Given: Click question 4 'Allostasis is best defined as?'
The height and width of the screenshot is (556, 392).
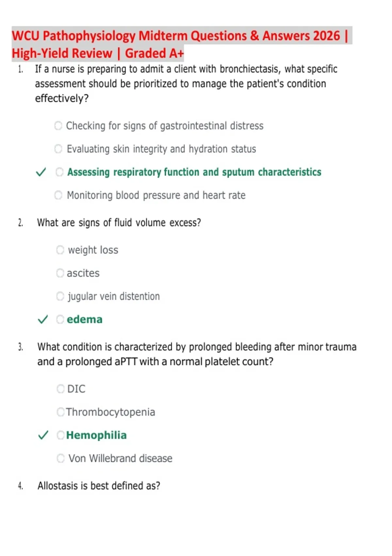Looking at the screenshot, I should pos(99,486).
